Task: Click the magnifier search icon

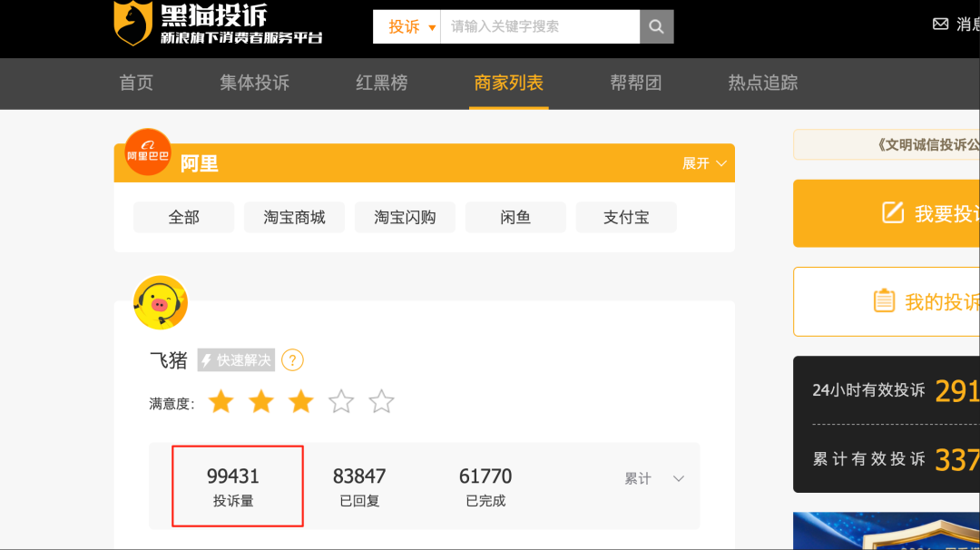Action: click(656, 27)
